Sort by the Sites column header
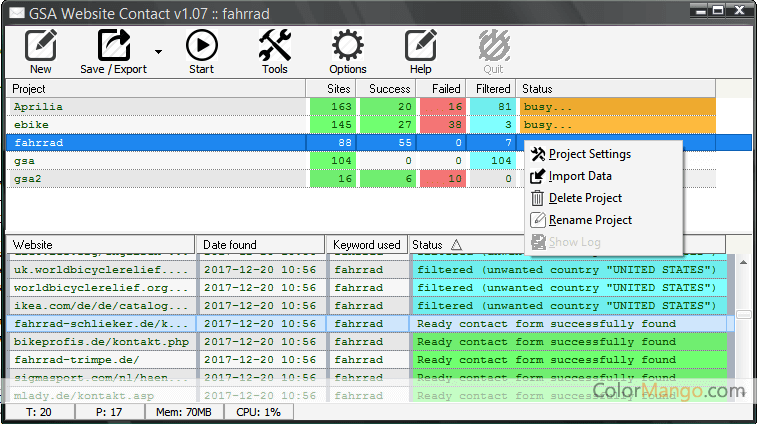Image resolution: width=757 pixels, height=424 pixels. coord(331,89)
